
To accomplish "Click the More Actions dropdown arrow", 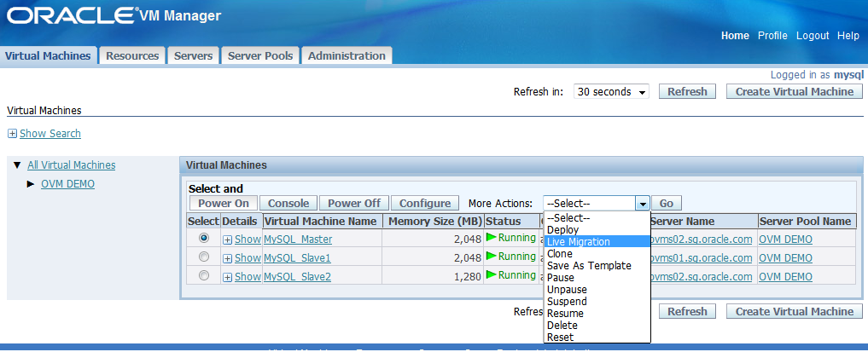I will point(642,204).
